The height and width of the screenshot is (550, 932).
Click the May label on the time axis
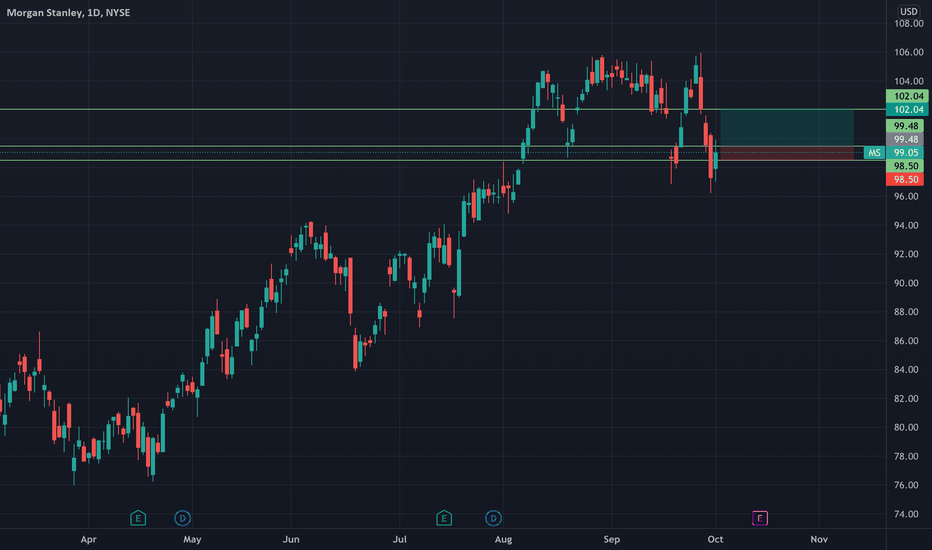192,539
